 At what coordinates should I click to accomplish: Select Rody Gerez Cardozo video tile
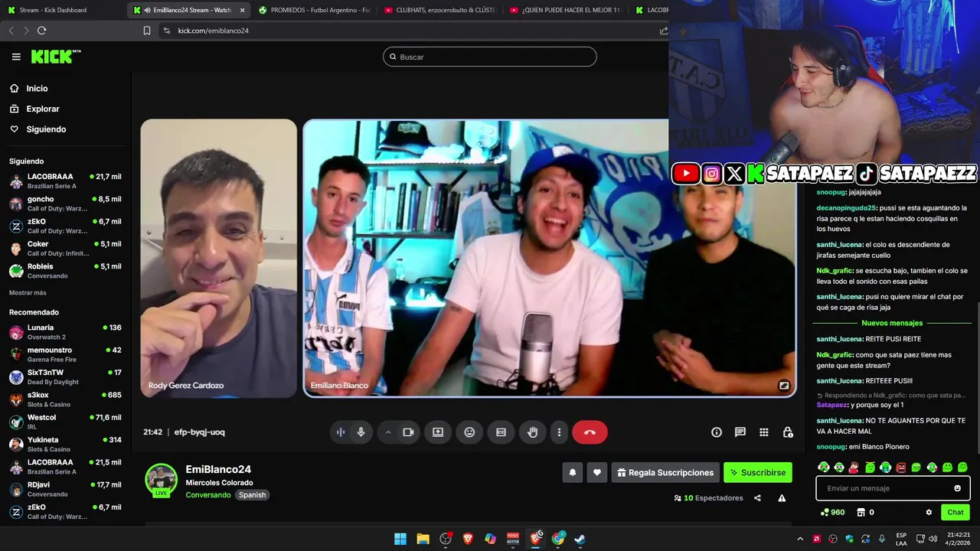(219, 258)
